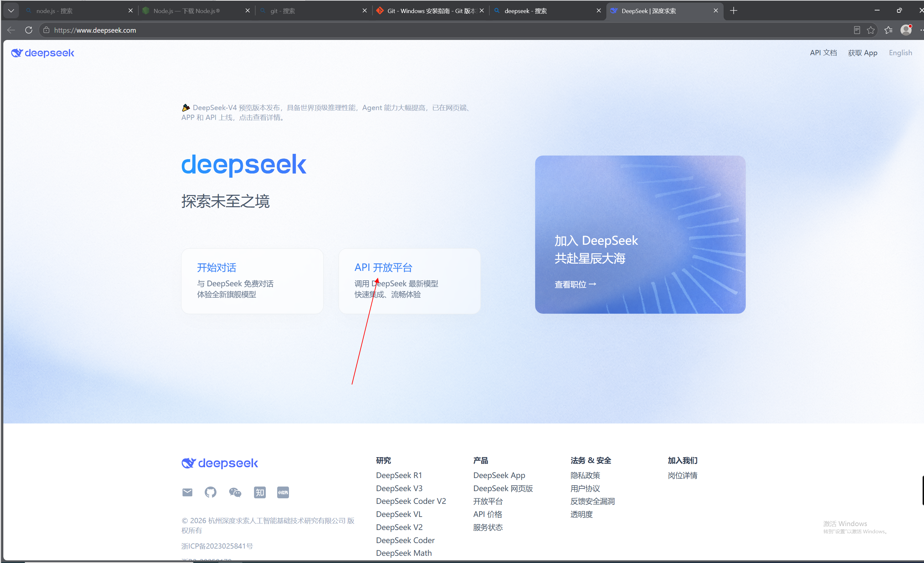The height and width of the screenshot is (563, 924).
Task: Open the API 开放平台 card
Action: click(409, 281)
